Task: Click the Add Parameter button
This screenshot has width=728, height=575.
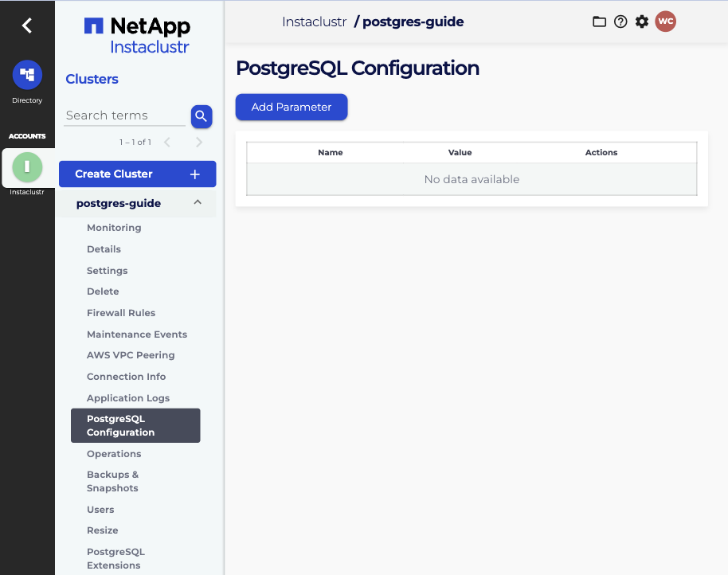Action: (x=292, y=107)
